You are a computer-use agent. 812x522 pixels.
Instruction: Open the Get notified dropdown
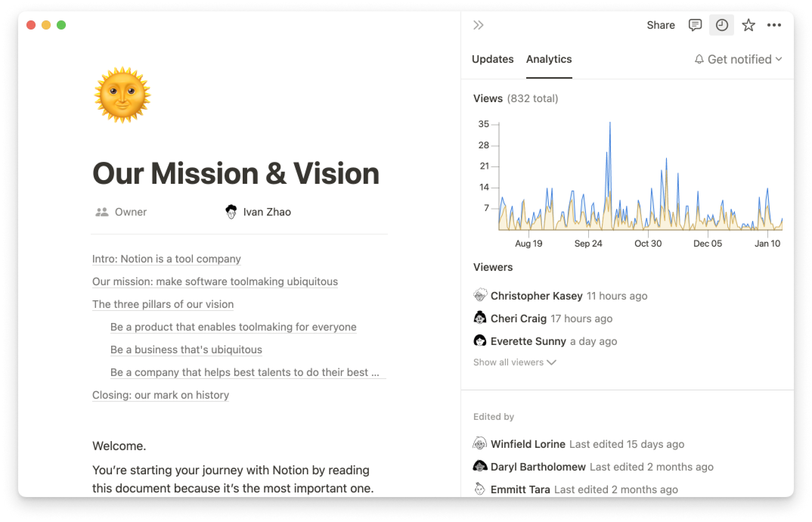click(x=738, y=59)
